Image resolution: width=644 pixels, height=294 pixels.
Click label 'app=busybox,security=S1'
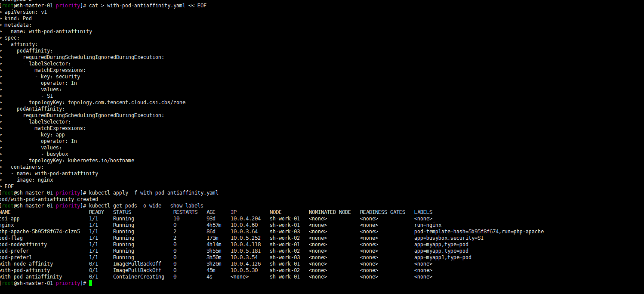pos(449,238)
